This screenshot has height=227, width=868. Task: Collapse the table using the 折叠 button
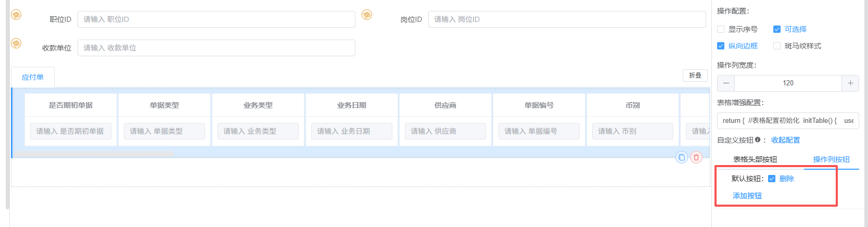point(695,75)
